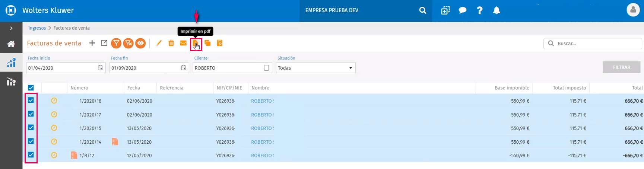Screen dimensions: 644x169
Task: Sort by the Base imponible column header
Action: 512,88
